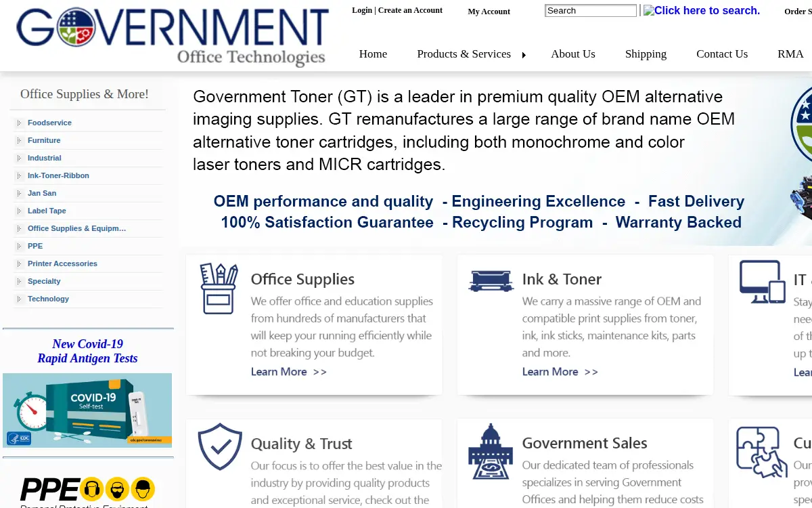This screenshot has width=812, height=508.
Task: Click the Office Supplies pencil cup icon
Action: coord(219,289)
